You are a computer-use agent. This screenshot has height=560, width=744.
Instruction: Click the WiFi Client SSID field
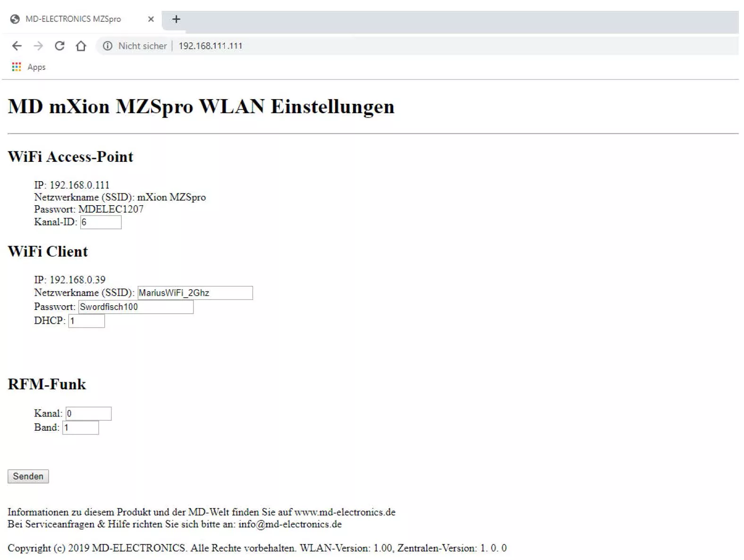pos(195,293)
